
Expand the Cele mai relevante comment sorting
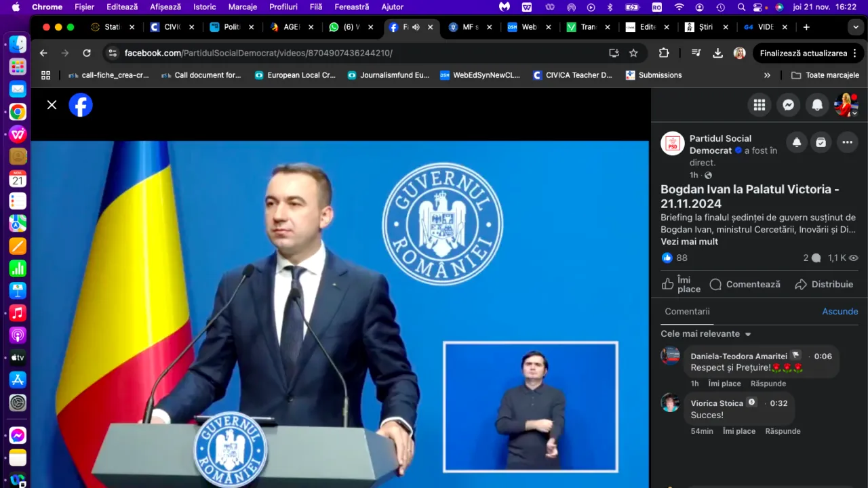[x=706, y=334]
